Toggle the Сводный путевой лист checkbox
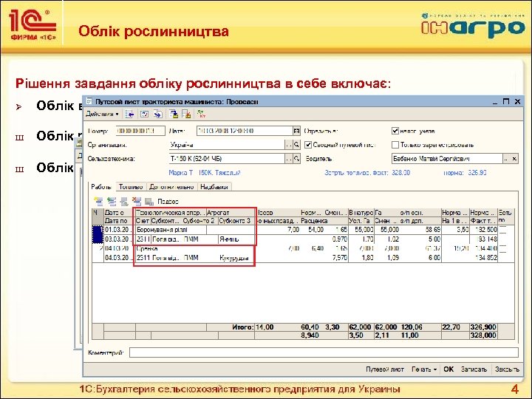This screenshot has height=399, width=532. pyautogui.click(x=308, y=145)
